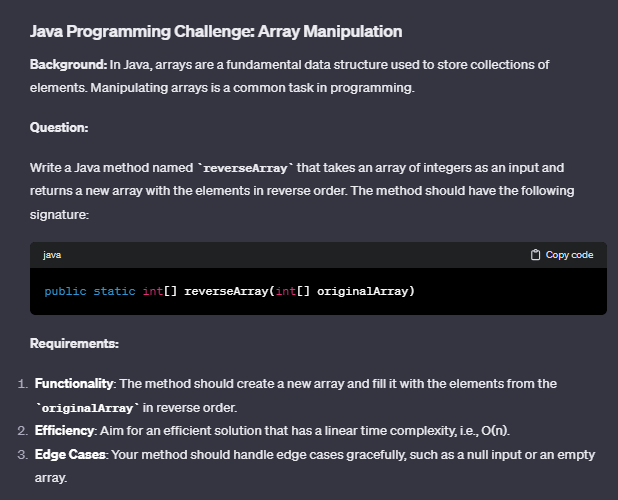Click the Java Programming Challenge heading

[216, 32]
